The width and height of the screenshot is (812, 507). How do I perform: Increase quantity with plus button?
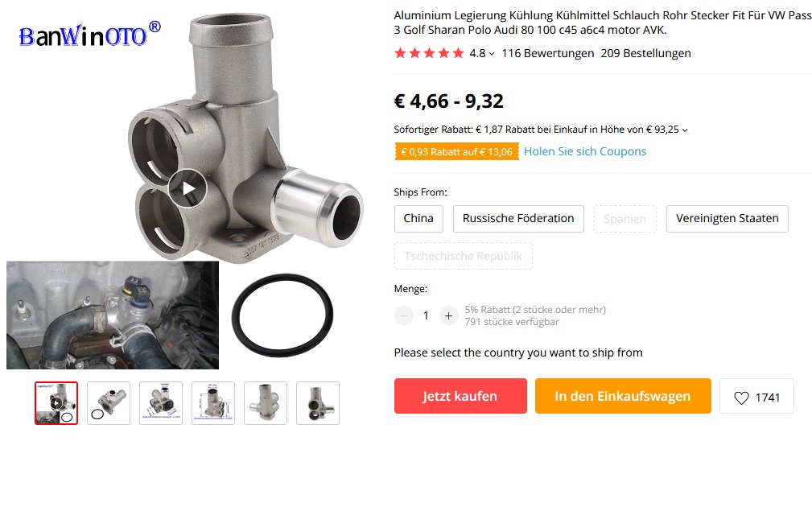448,315
